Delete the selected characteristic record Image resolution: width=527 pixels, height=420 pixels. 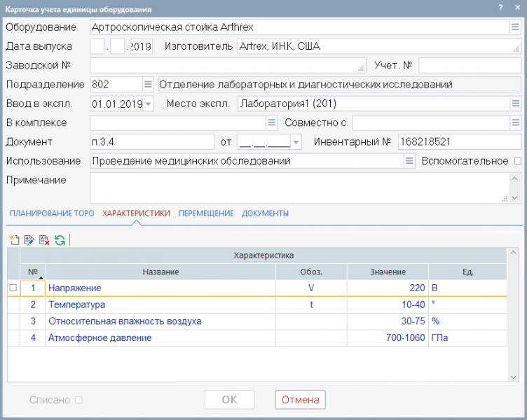tap(44, 240)
